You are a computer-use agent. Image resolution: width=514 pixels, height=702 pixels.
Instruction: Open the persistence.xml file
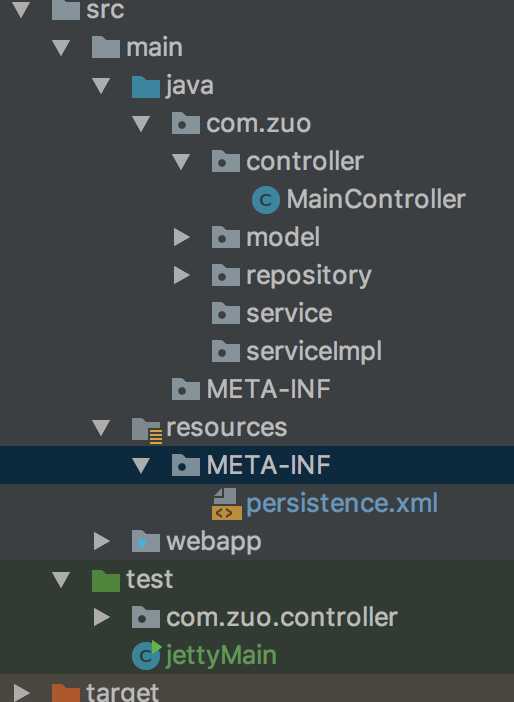tap(342, 504)
